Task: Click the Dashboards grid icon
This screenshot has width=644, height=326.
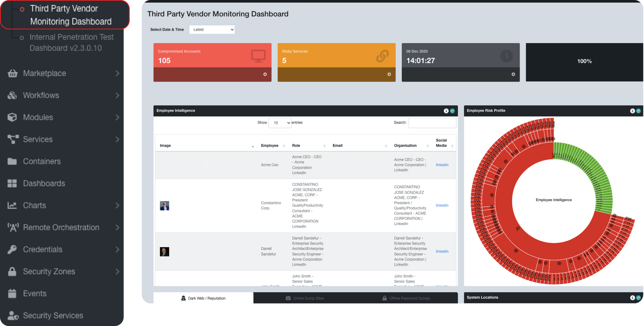Action: pos(12,183)
